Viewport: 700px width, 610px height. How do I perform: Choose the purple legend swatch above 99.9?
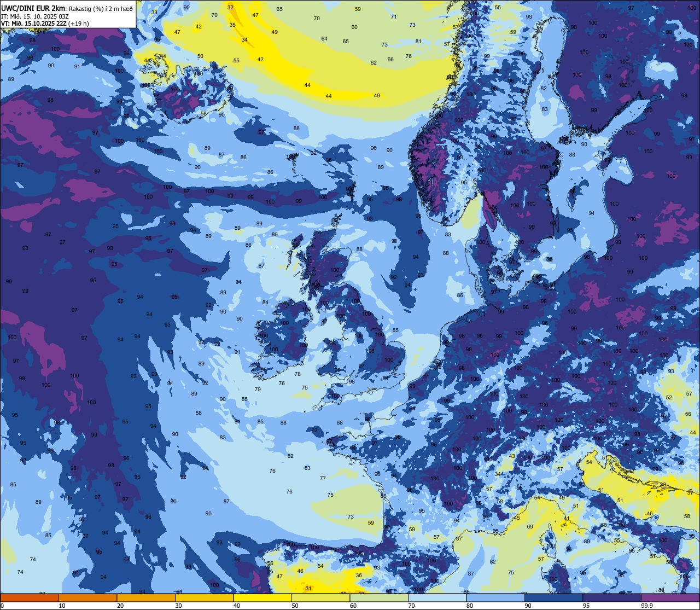[x=670, y=597]
